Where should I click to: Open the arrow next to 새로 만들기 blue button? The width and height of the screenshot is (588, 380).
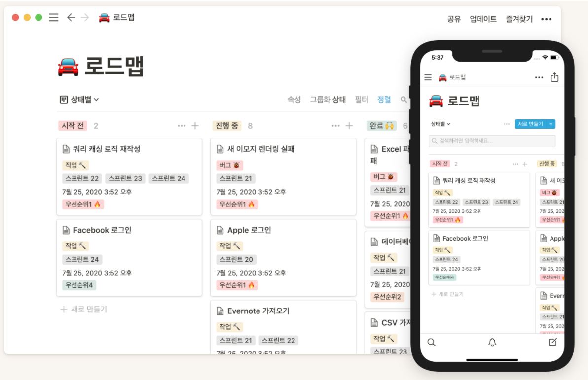[x=551, y=124]
